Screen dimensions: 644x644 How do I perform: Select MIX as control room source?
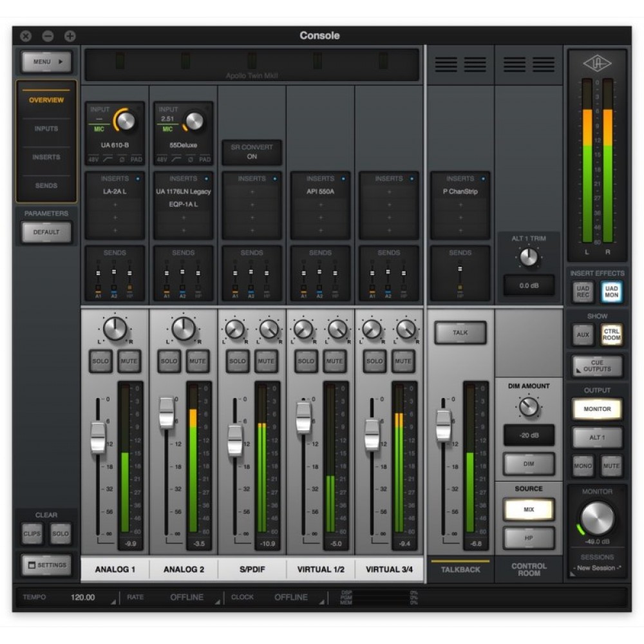[529, 509]
